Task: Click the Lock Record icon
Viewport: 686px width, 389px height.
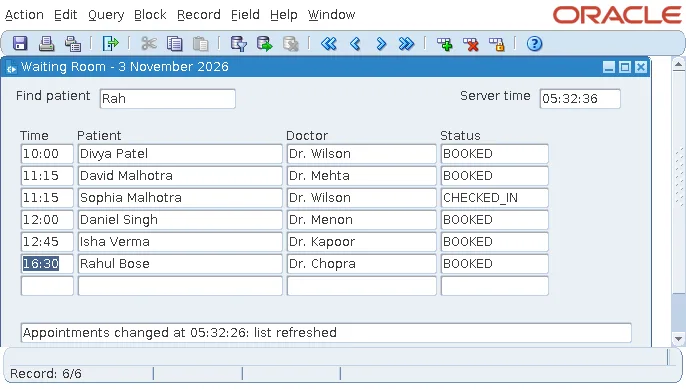Action: pos(497,44)
